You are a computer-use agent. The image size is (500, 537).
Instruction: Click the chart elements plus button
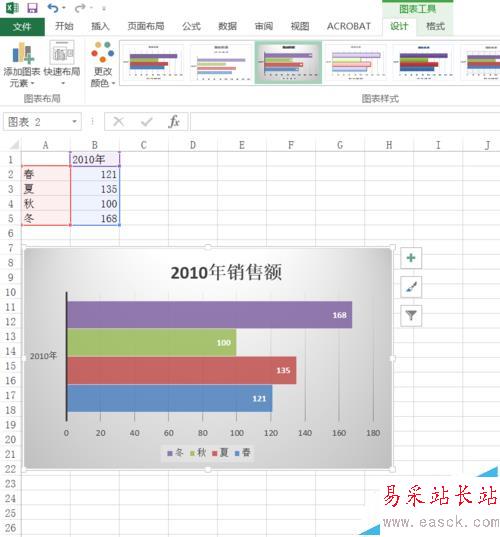pyautogui.click(x=411, y=258)
